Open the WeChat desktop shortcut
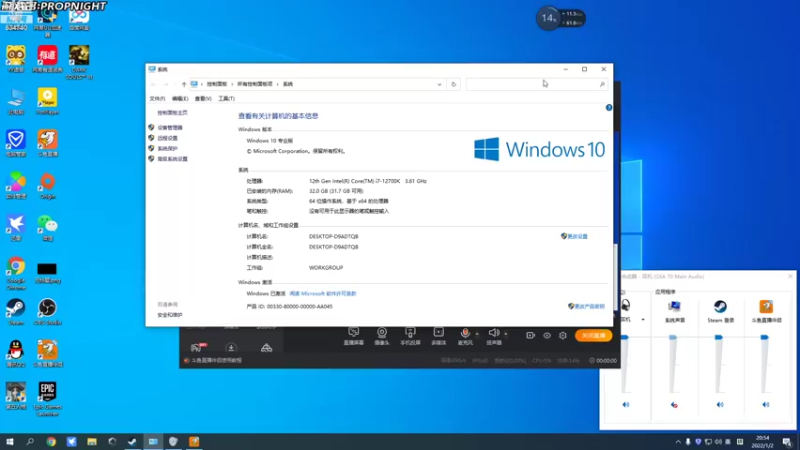 click(47, 228)
